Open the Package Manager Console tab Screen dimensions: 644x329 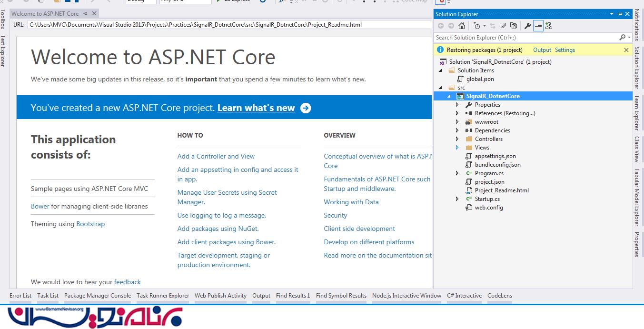pos(97,296)
